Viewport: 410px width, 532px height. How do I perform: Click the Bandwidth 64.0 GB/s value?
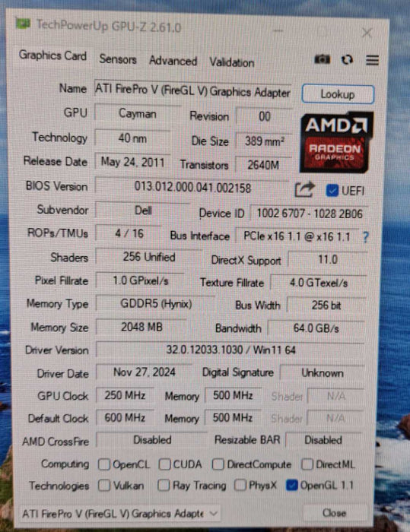(316, 328)
